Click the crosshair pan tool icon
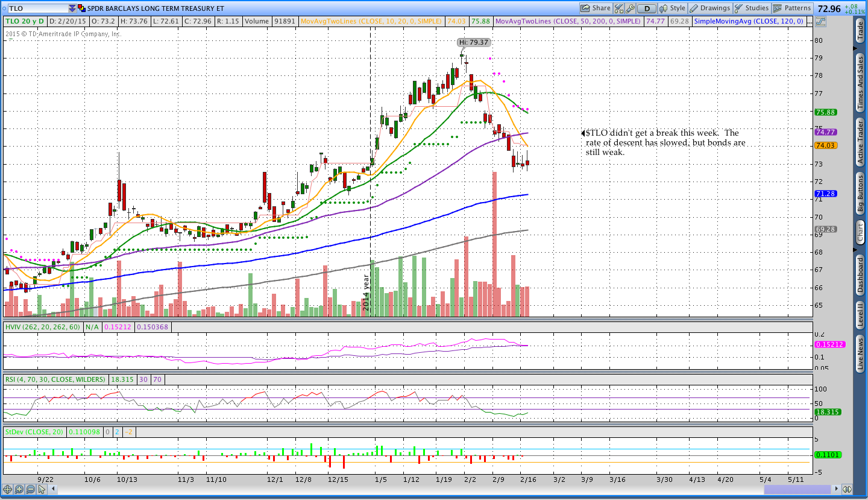The width and height of the screenshot is (868, 500). tap(8, 489)
